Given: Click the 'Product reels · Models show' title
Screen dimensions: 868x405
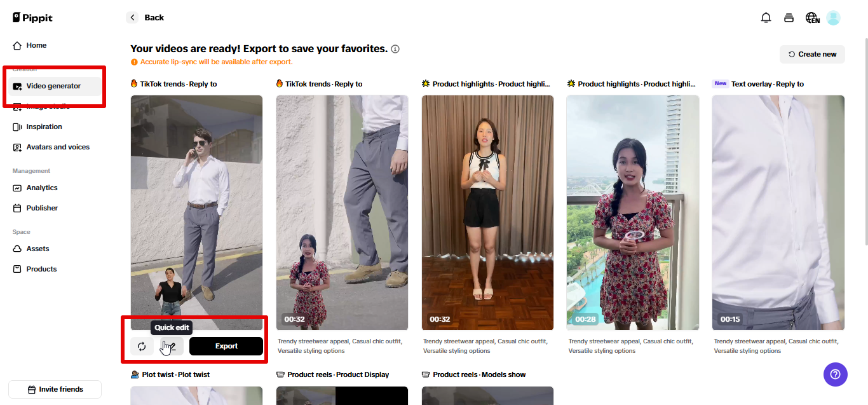Looking at the screenshot, I should pos(479,374).
